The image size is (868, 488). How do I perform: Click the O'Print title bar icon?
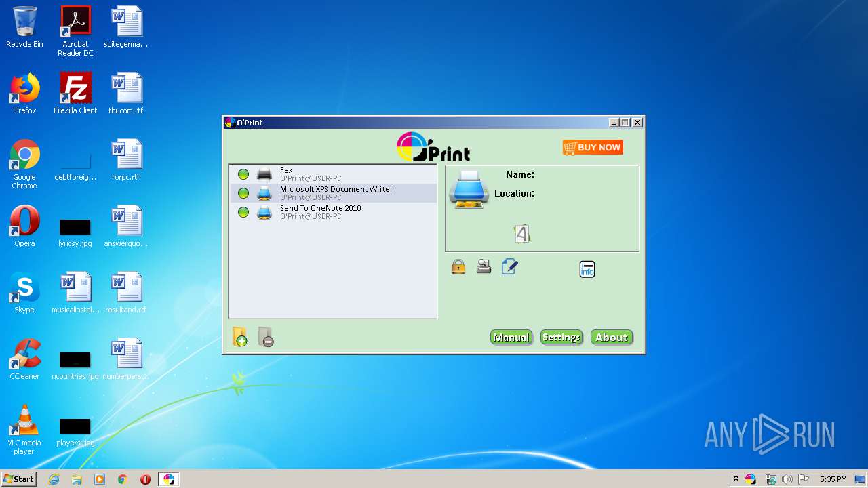click(x=230, y=123)
